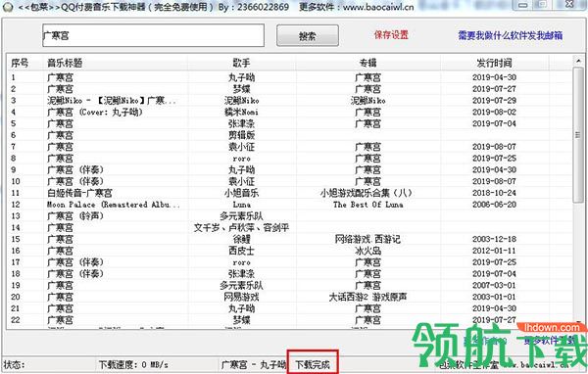Viewport: 588px width, 374px height.
Task: Click release date 2018-10-24
Action: point(494,193)
